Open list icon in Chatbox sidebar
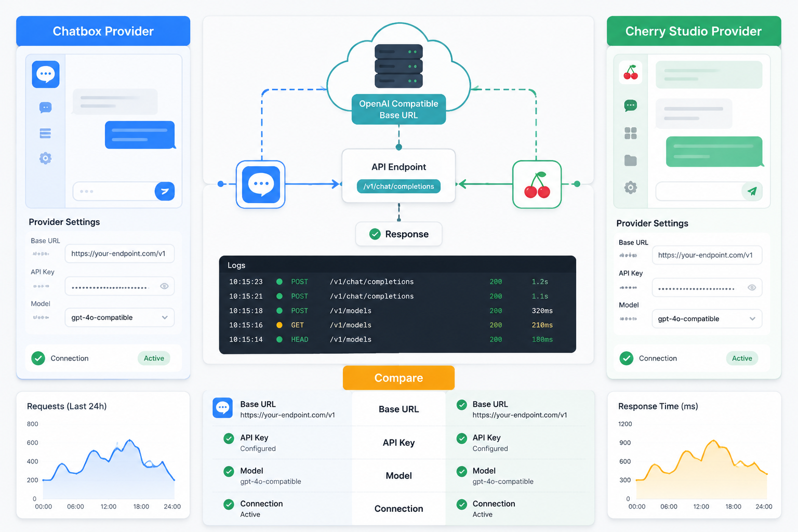The width and height of the screenshot is (798, 532). point(45,134)
